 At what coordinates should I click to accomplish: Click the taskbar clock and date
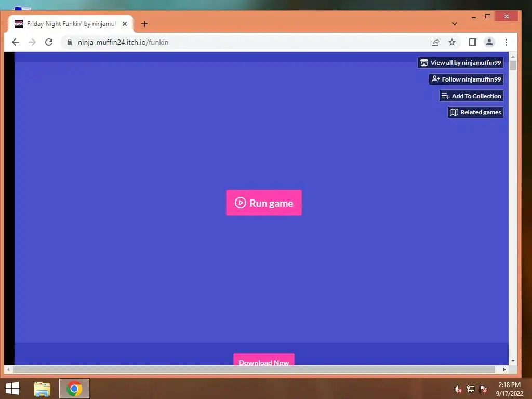click(x=509, y=389)
